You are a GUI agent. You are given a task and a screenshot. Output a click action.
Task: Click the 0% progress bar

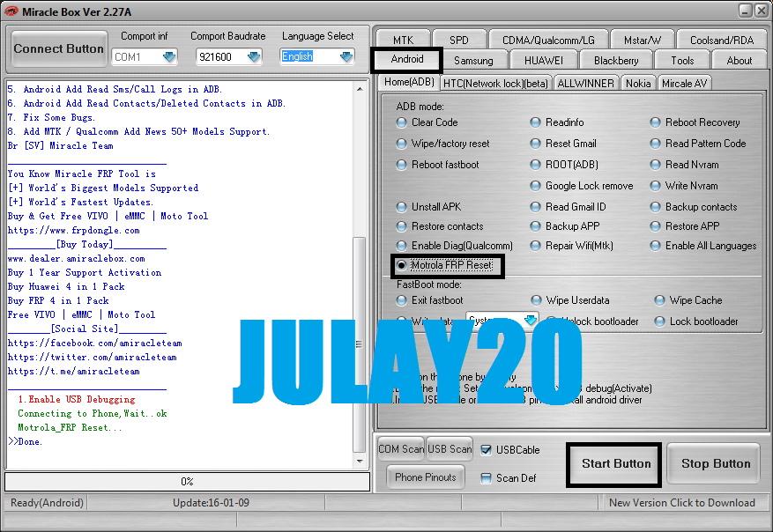tap(187, 482)
